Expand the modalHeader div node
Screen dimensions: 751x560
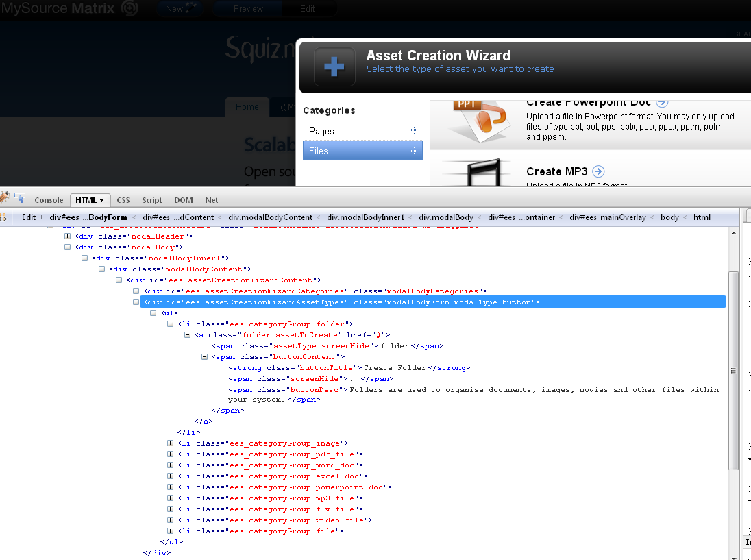tap(68, 236)
